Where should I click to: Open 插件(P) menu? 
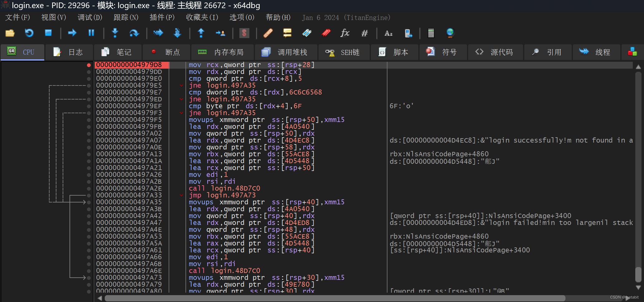click(x=162, y=17)
